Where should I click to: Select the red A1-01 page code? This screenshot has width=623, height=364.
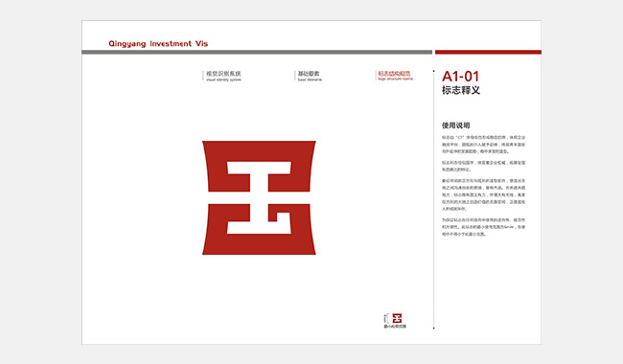coord(460,77)
